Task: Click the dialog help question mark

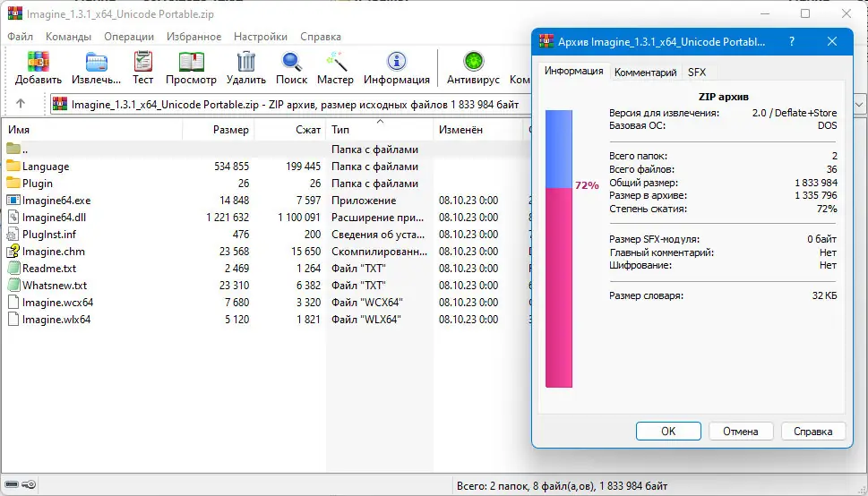Action: (x=792, y=41)
